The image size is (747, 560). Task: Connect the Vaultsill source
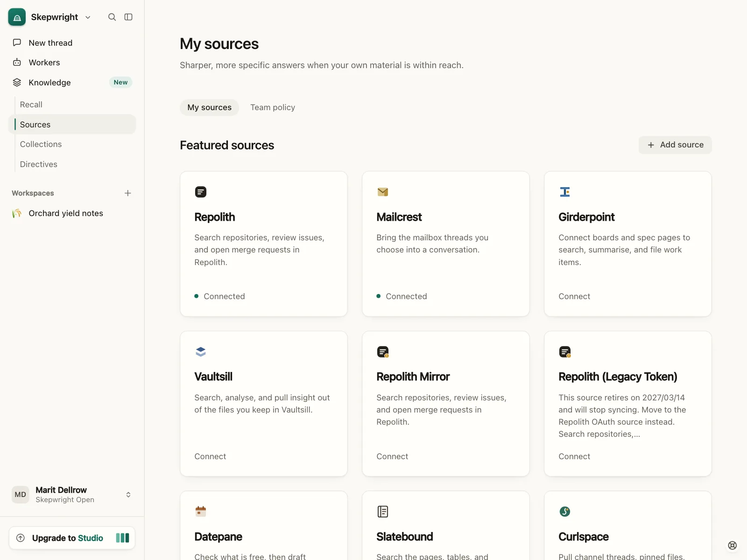(x=210, y=456)
